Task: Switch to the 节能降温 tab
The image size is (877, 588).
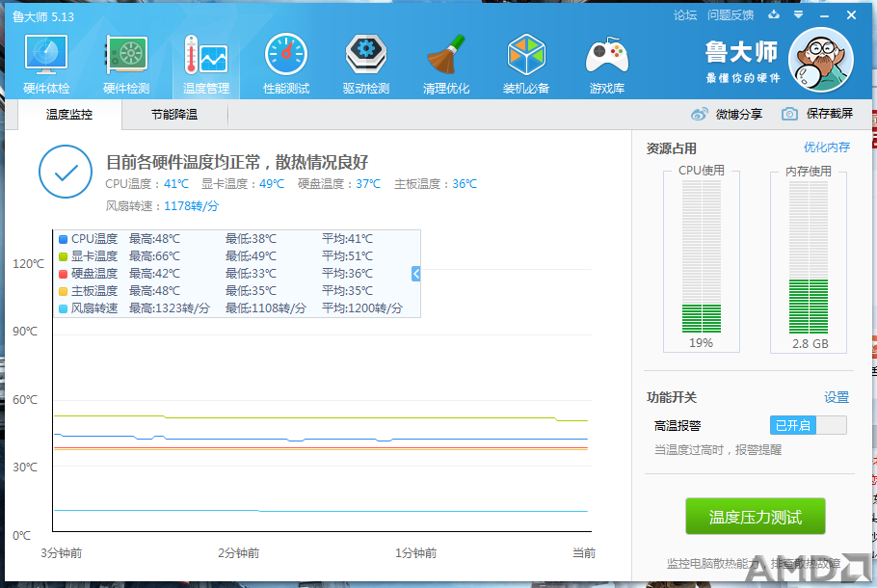Action: tap(174, 115)
